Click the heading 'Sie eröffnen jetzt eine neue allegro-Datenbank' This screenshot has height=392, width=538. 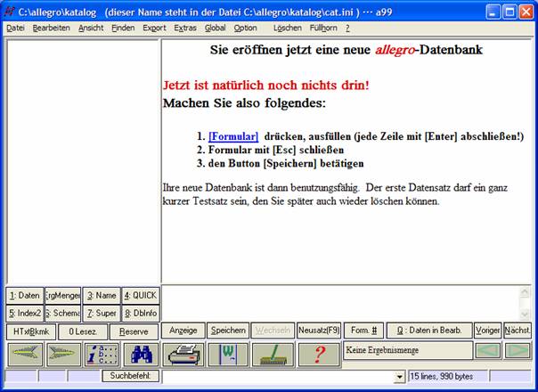pos(346,50)
